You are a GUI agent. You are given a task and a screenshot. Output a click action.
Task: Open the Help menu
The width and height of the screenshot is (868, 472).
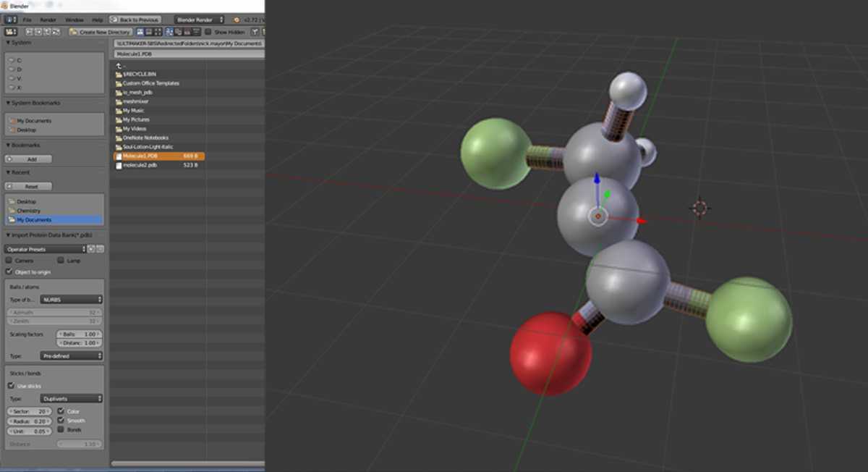(97, 20)
